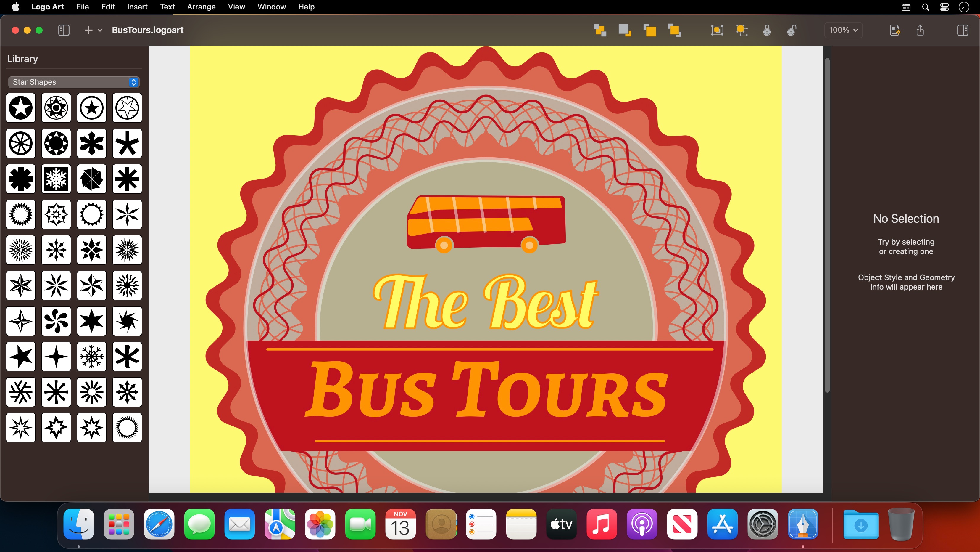Viewport: 980px width, 552px height.
Task: Insert the snowflake shape from library
Action: point(56,179)
